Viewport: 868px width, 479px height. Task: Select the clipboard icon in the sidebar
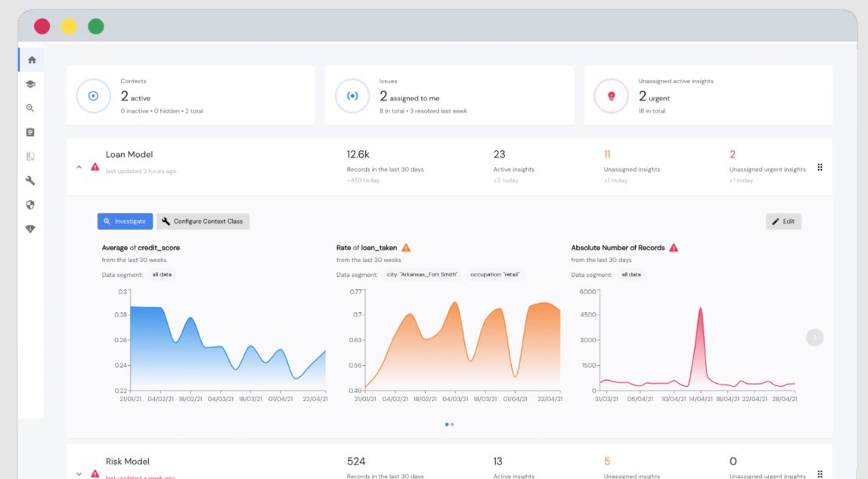(x=30, y=131)
